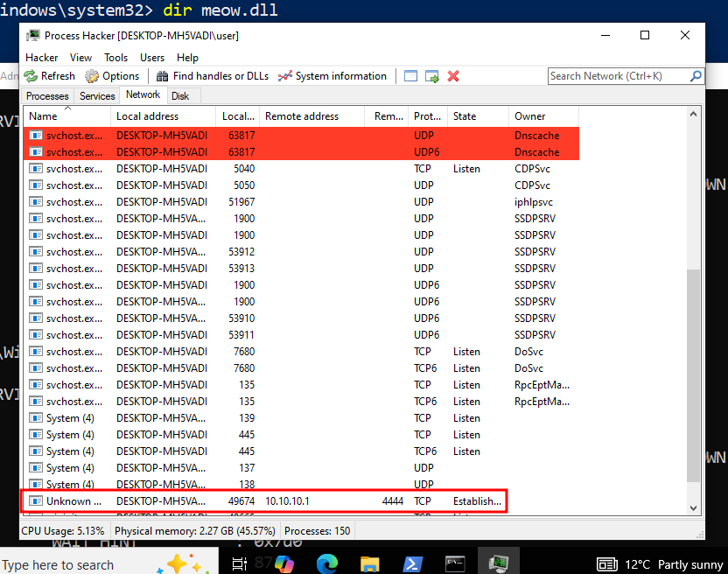728x574 pixels.
Task: Open the View menu
Action: 80,58
